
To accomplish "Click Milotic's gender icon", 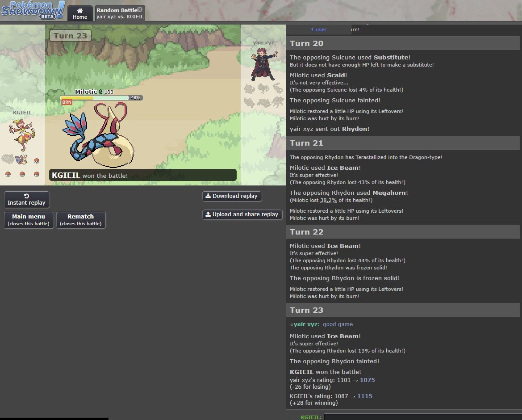I will point(100,92).
